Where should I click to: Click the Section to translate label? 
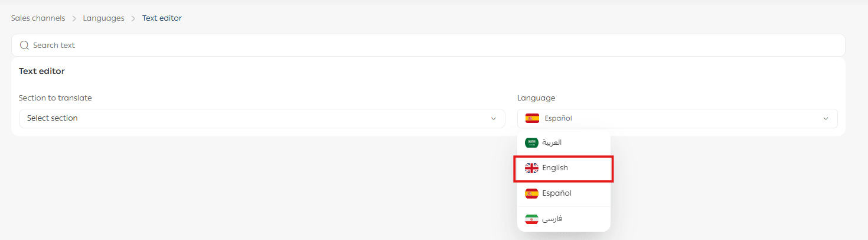click(x=56, y=98)
